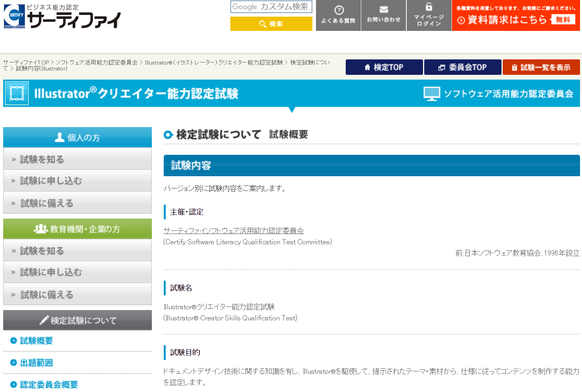Click text バージョン別に試験内容をご案内します。
This screenshot has width=582, height=392.
point(225,188)
